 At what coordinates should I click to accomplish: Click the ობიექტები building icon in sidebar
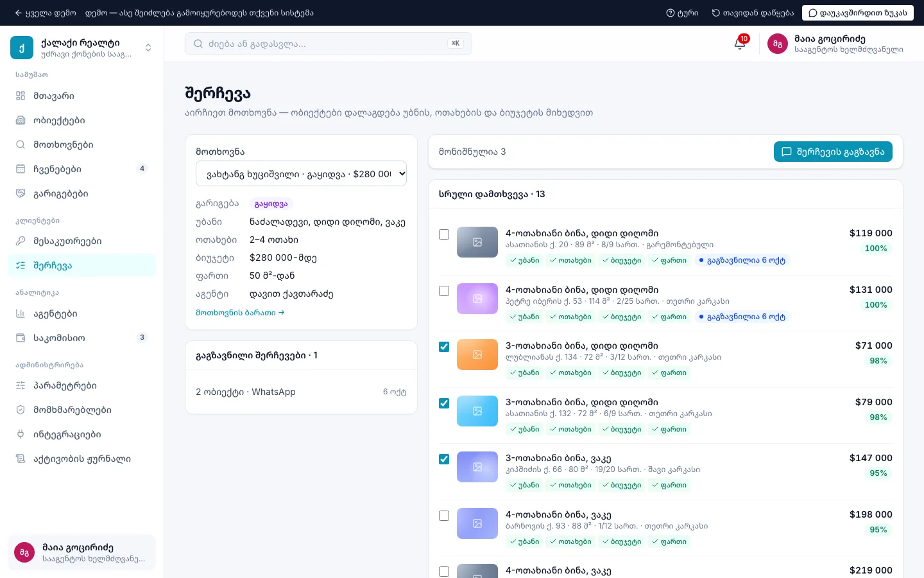21,120
